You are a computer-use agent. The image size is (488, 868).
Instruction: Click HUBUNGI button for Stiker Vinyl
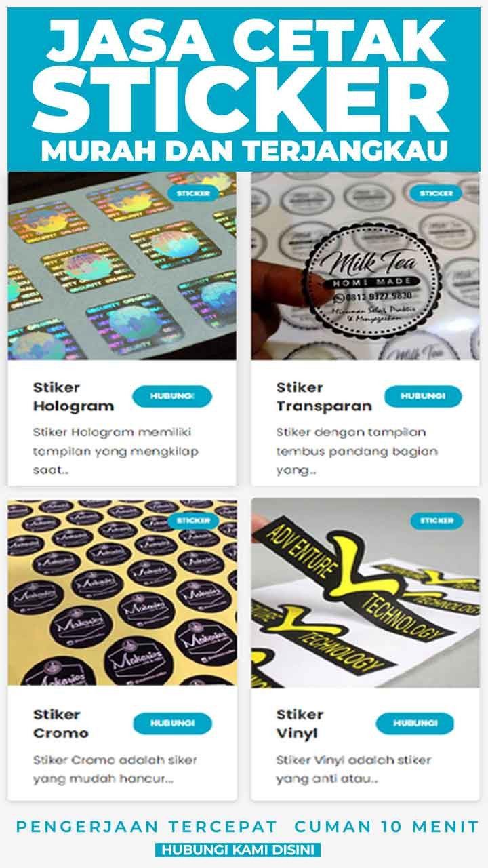(x=414, y=723)
